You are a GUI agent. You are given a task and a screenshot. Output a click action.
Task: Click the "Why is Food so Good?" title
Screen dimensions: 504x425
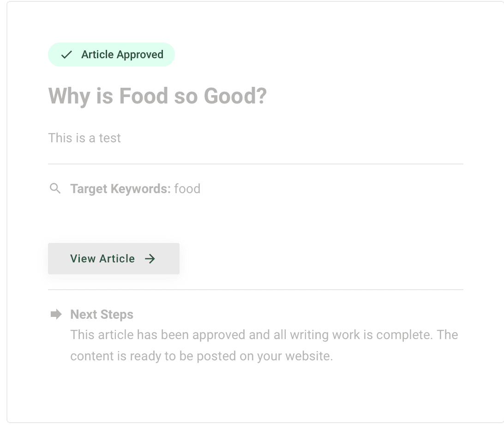click(x=157, y=96)
